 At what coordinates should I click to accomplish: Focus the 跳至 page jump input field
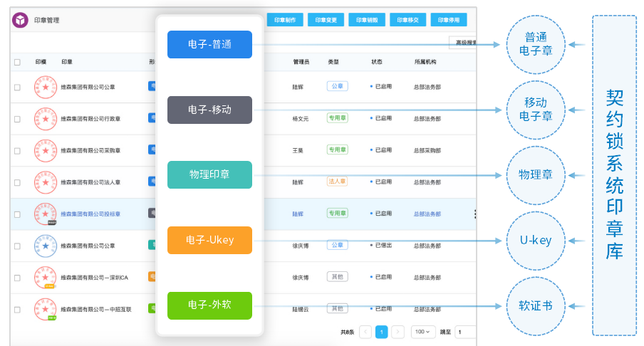click(466, 332)
